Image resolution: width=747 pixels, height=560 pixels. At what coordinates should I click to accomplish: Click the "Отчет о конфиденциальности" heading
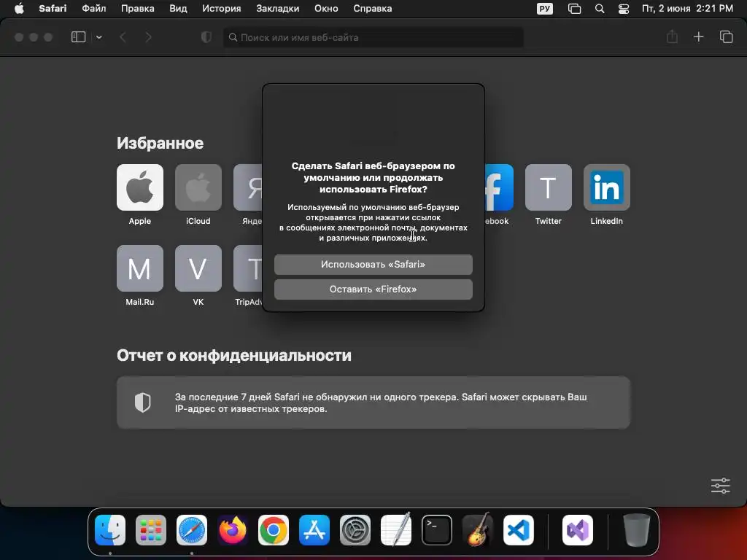pyautogui.click(x=234, y=356)
